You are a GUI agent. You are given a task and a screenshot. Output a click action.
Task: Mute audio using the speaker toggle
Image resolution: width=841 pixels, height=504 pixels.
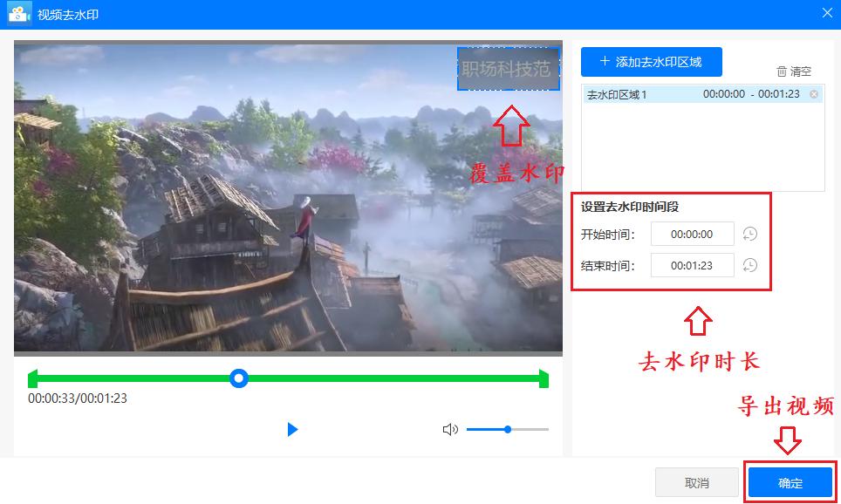(450, 429)
